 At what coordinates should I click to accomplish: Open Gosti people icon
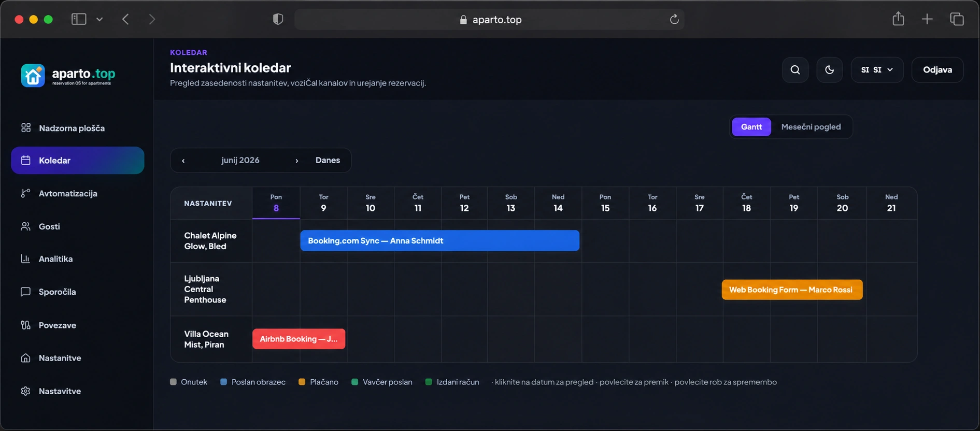[26, 226]
